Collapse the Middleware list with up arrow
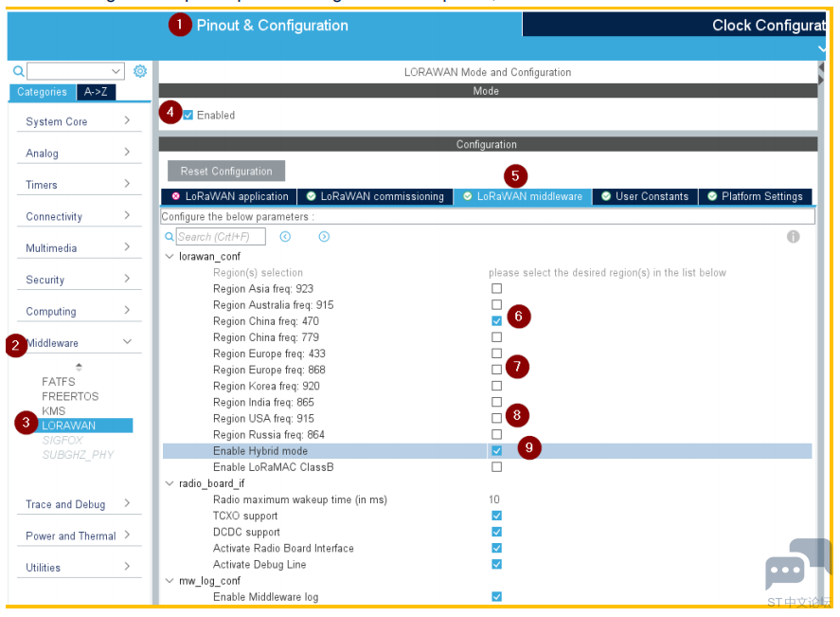This screenshot has height=617, width=840. [x=79, y=367]
